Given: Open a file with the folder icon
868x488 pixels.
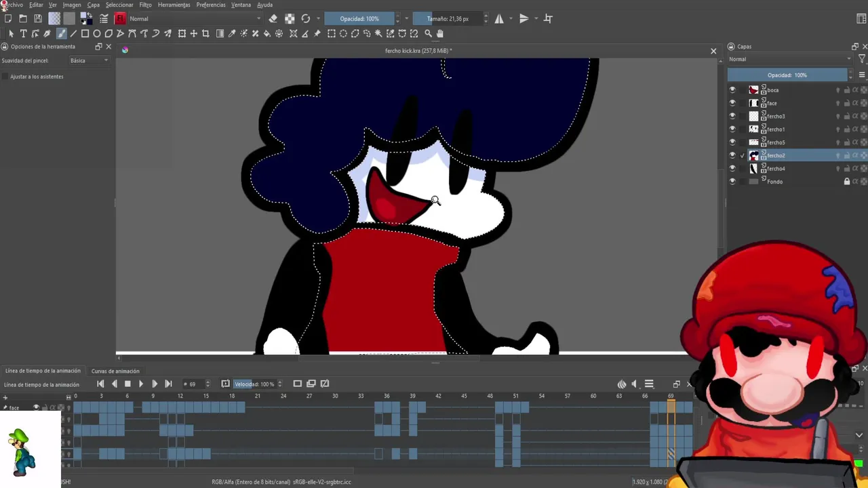Looking at the screenshot, I should pyautogui.click(x=23, y=18).
